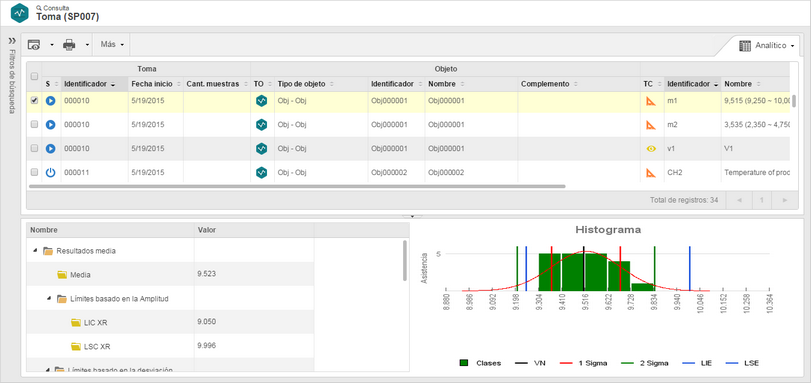Go to next page of records
811x383 pixels.
pos(785,200)
